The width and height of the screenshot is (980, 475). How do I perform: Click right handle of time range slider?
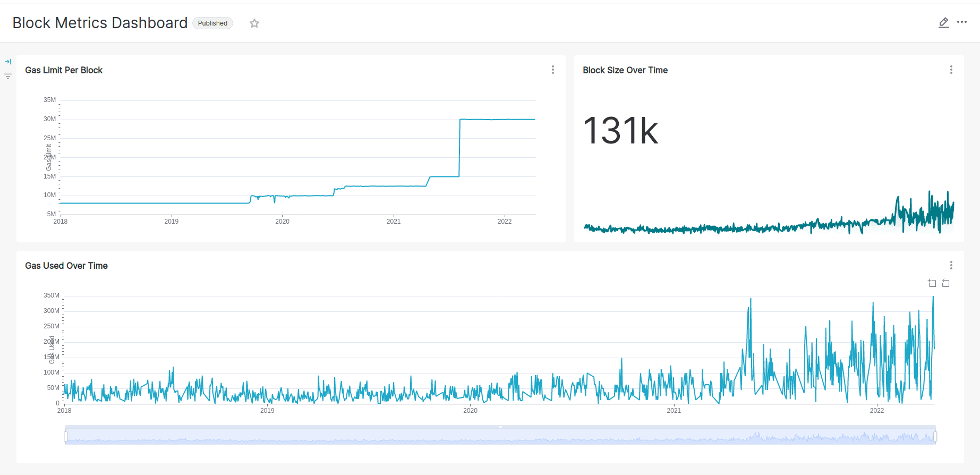click(x=935, y=436)
